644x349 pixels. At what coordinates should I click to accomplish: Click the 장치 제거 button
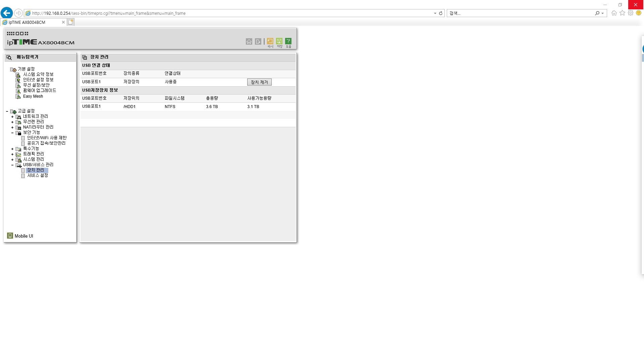point(259,82)
